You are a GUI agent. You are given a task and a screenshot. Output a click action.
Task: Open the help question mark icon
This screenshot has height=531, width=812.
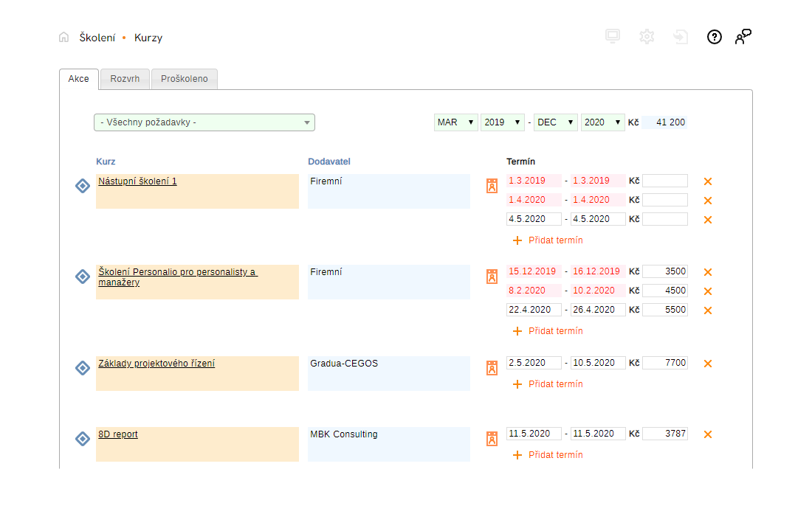(714, 37)
